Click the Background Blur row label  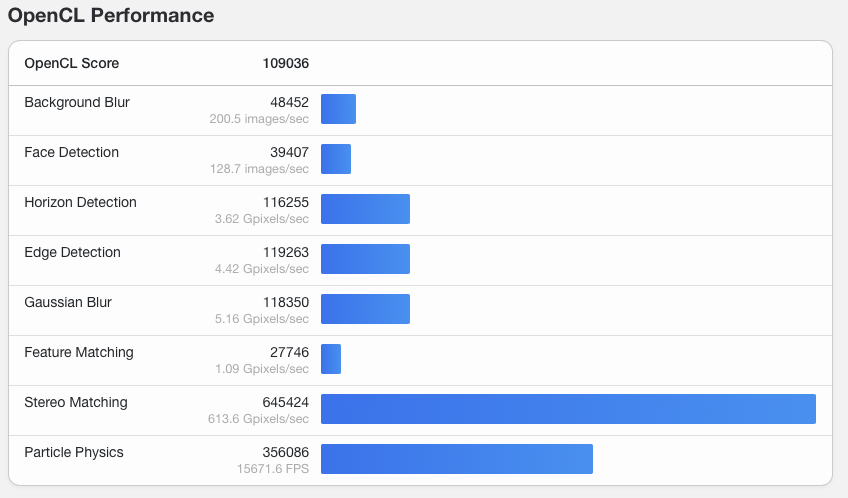click(77, 102)
